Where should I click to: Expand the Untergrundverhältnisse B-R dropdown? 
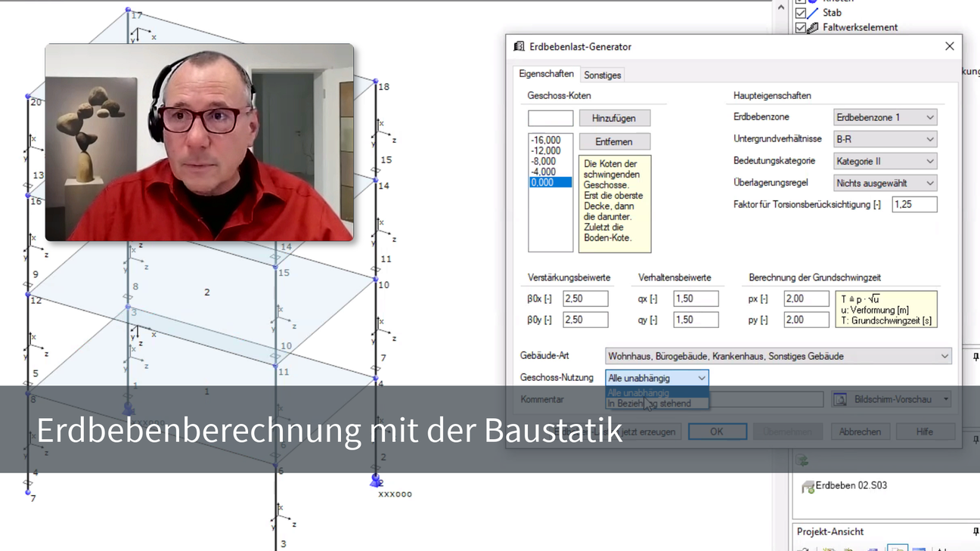[885, 139]
